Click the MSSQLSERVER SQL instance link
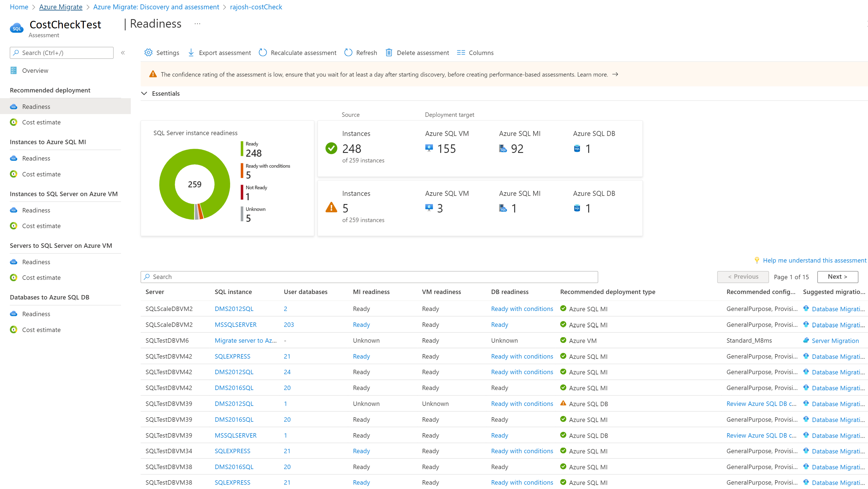 (235, 324)
